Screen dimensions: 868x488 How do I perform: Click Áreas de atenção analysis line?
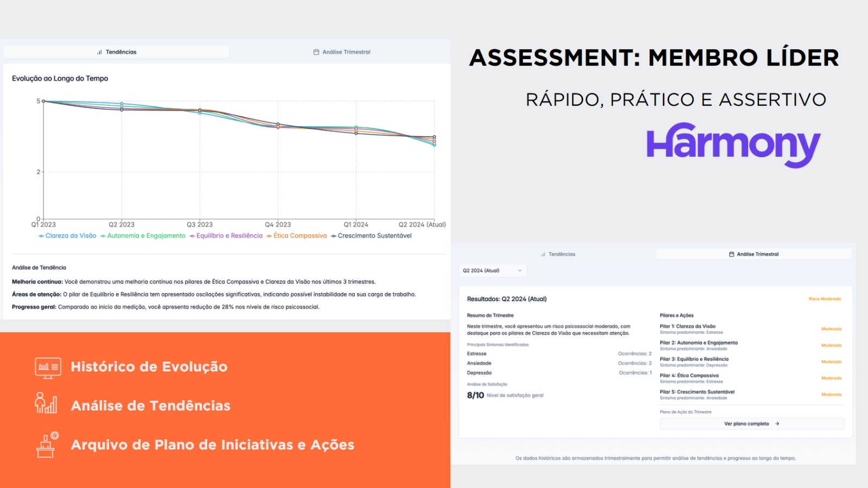[214, 294]
